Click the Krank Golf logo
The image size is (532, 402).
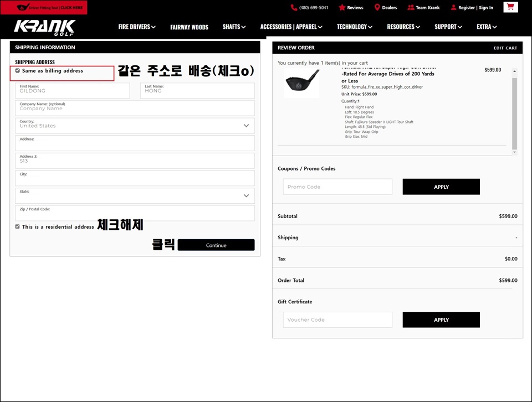[44, 28]
